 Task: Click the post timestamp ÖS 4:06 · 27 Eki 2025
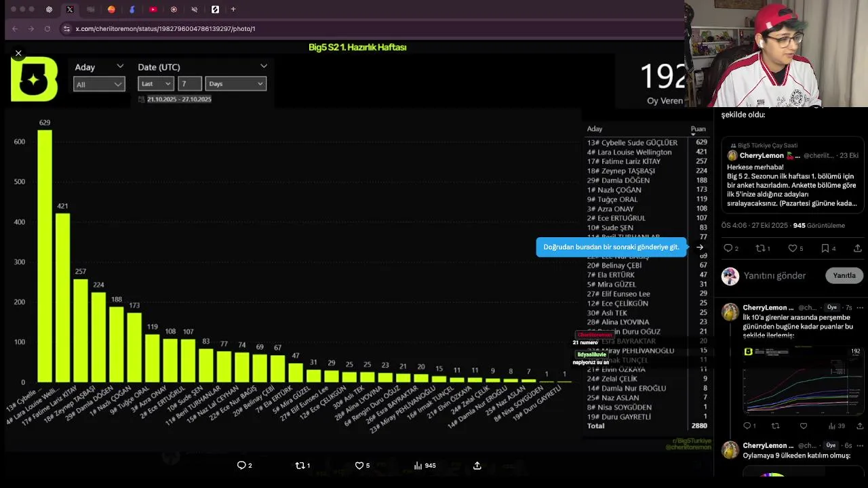click(x=755, y=226)
